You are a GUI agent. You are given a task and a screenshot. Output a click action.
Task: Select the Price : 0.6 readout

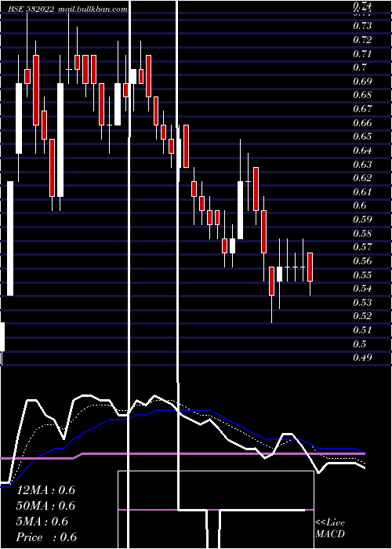(x=46, y=537)
